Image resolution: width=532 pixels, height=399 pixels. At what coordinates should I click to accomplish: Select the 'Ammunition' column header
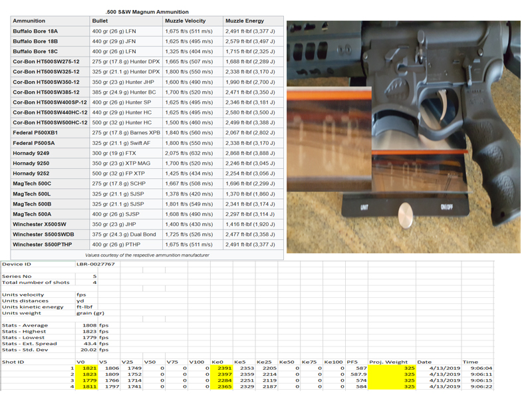(x=50, y=21)
